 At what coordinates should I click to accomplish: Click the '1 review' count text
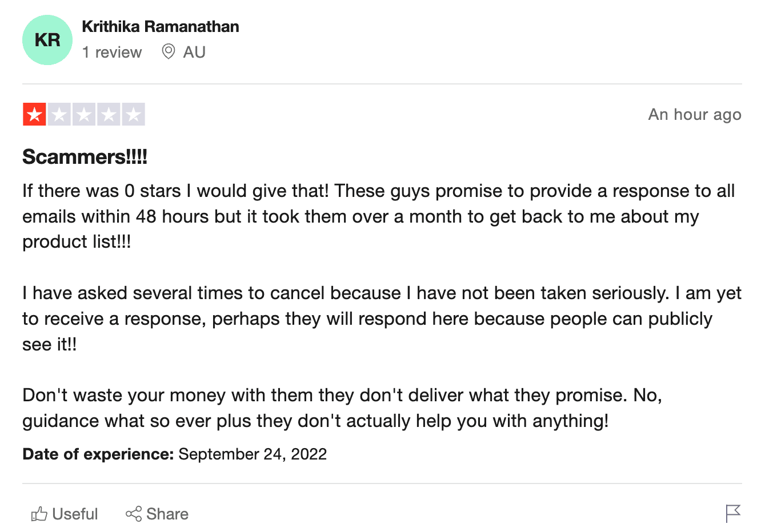112,53
